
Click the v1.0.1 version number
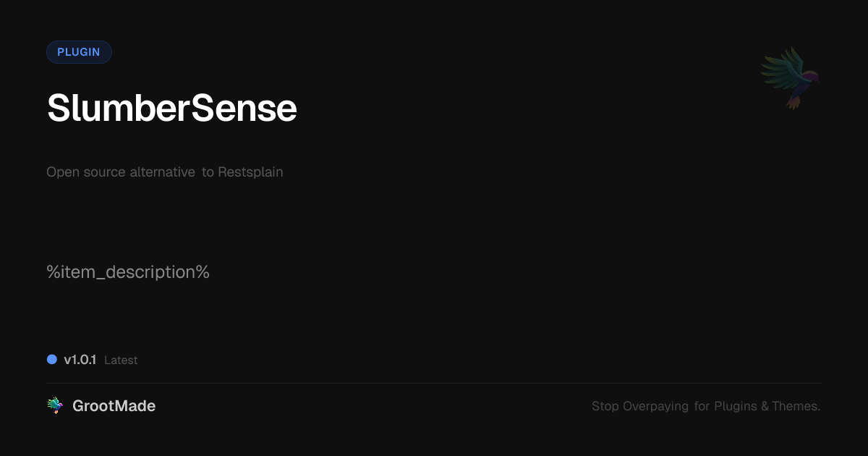[80, 360]
